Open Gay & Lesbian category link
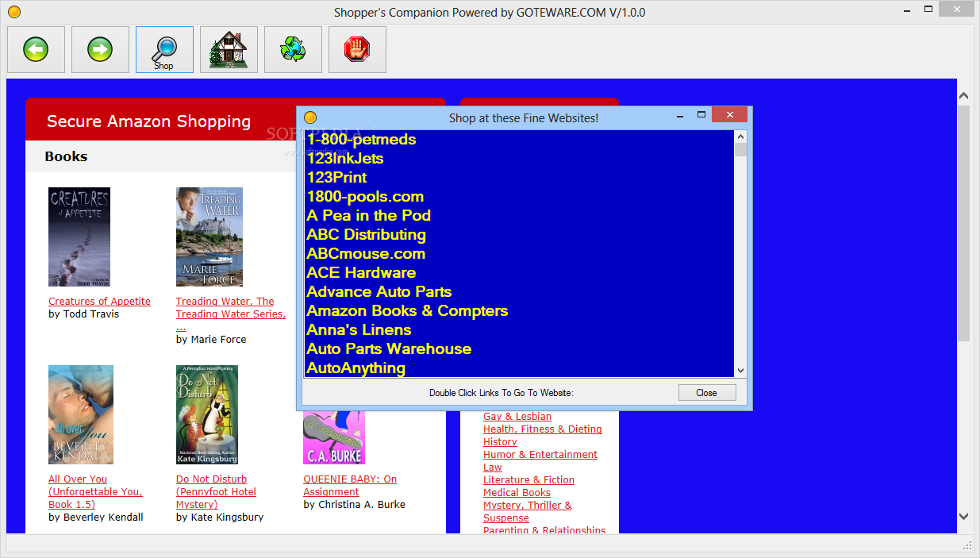The image size is (980, 558). [517, 417]
